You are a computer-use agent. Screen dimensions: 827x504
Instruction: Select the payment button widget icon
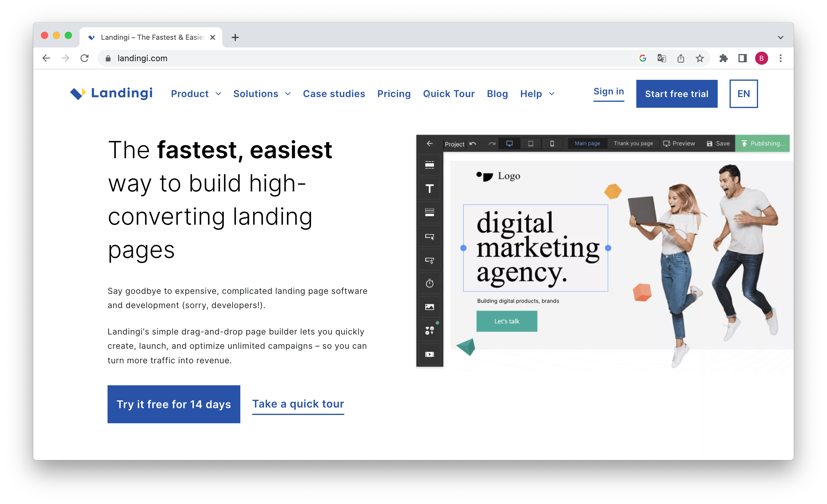pos(429,259)
